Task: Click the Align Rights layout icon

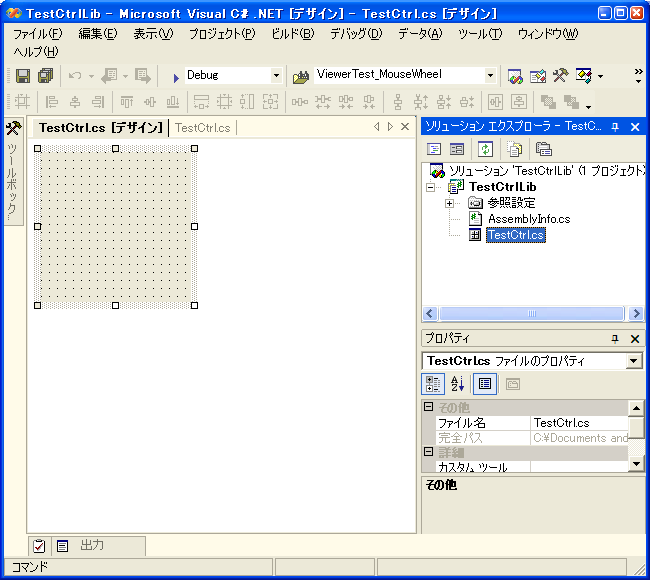Action: (x=98, y=102)
